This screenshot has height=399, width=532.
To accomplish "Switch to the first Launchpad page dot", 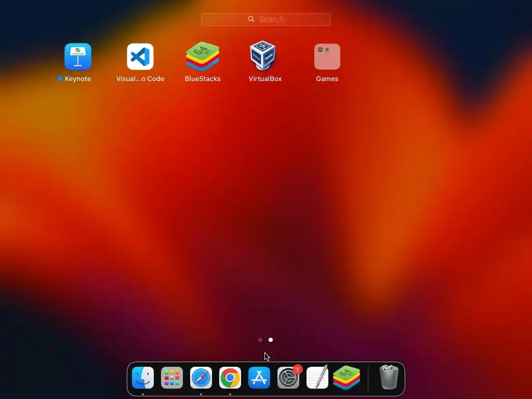I will coord(260,340).
